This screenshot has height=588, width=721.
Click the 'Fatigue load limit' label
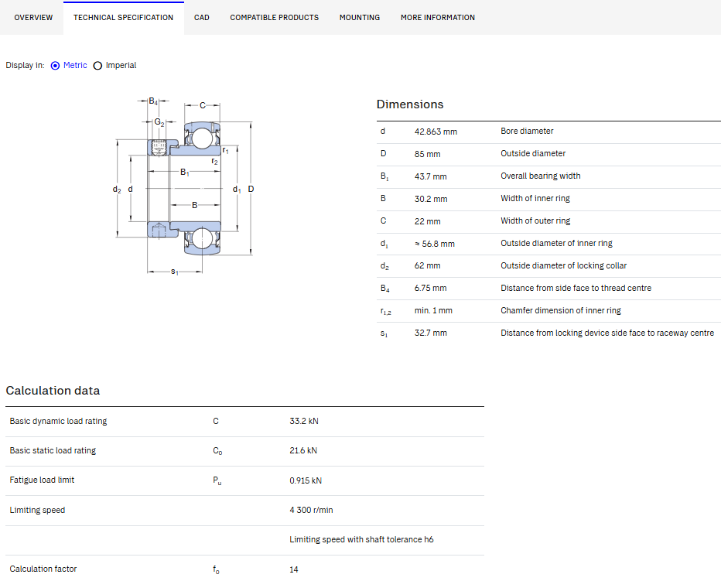pyautogui.click(x=42, y=480)
